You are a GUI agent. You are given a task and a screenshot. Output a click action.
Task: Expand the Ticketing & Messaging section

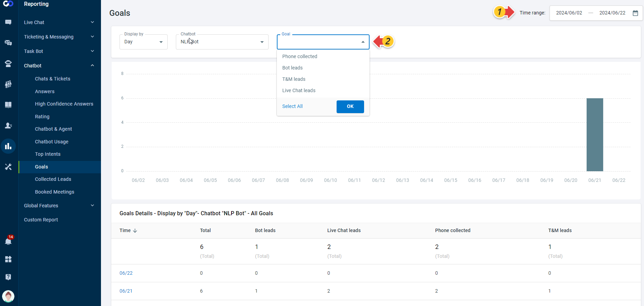59,37
